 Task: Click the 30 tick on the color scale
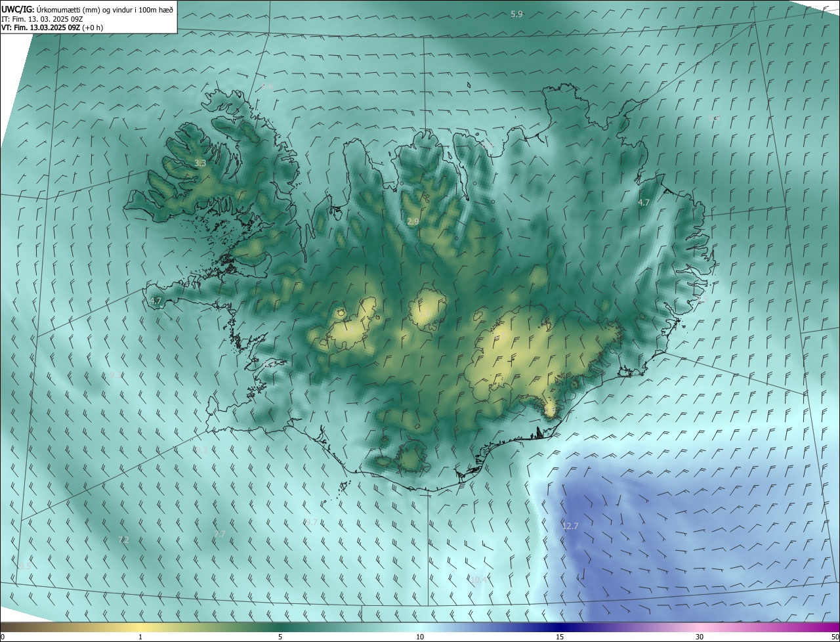click(x=700, y=637)
